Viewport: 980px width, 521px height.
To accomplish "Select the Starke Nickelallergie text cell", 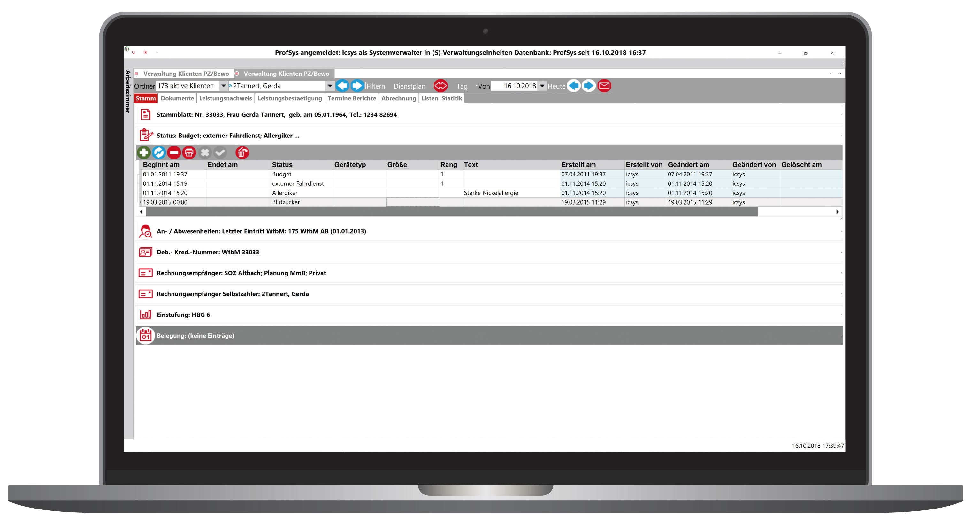I will [x=511, y=193].
